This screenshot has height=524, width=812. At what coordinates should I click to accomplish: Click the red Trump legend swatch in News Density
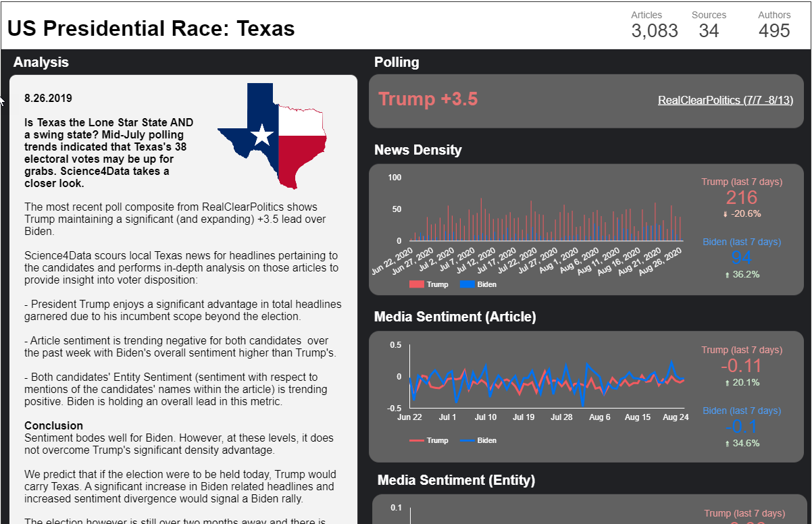tap(416, 284)
